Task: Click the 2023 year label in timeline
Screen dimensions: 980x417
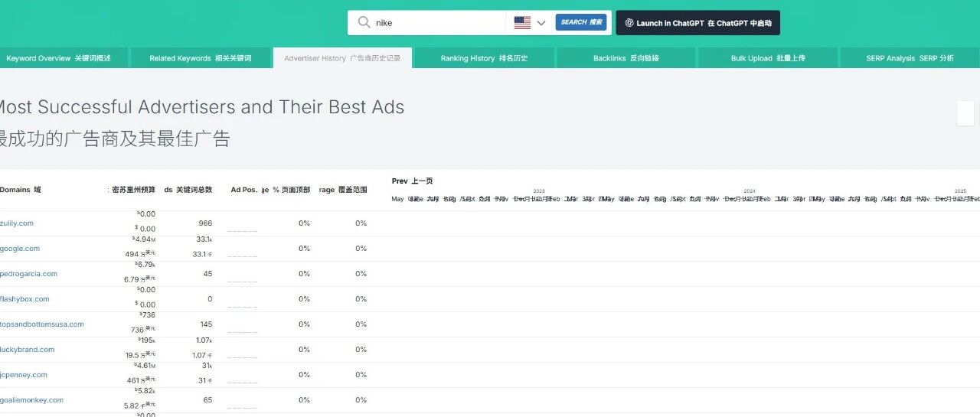Action: (x=539, y=191)
